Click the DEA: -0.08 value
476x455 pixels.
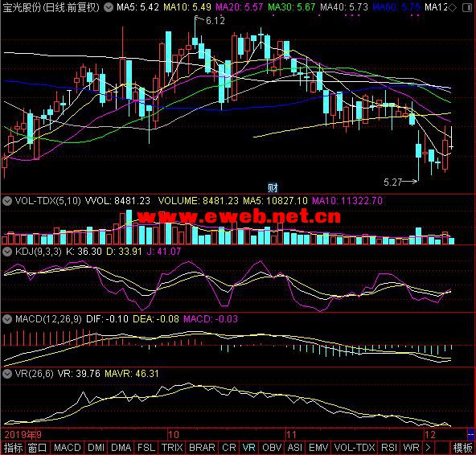pos(156,319)
